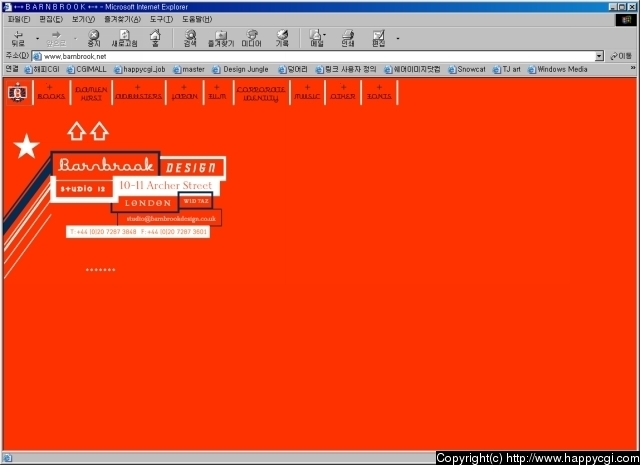Image resolution: width=640 pixels, height=465 pixels.
Task: Select the Damien Hirst navigation item
Action: click(x=91, y=93)
